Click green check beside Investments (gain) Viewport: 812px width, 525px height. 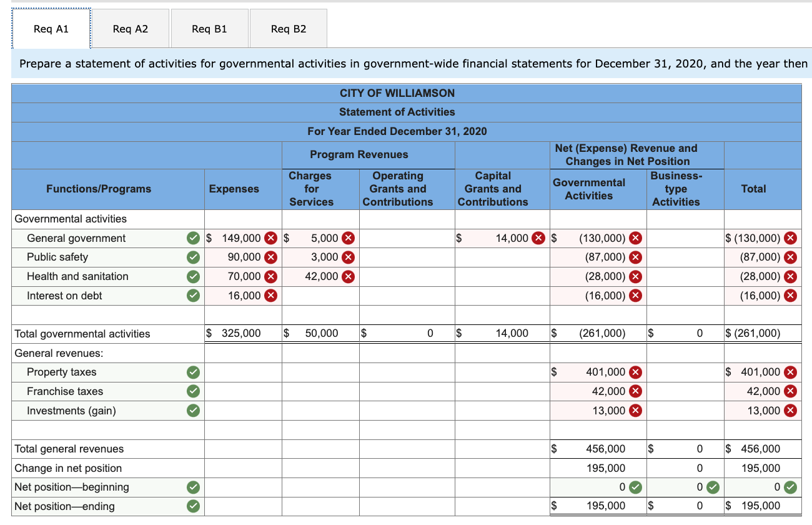[x=194, y=411]
